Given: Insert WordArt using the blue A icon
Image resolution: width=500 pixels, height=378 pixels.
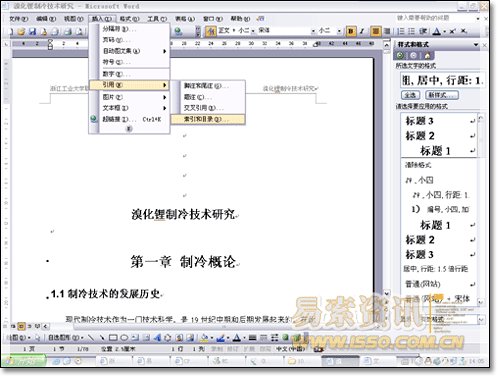Looking at the screenshot, I should coord(157,338).
